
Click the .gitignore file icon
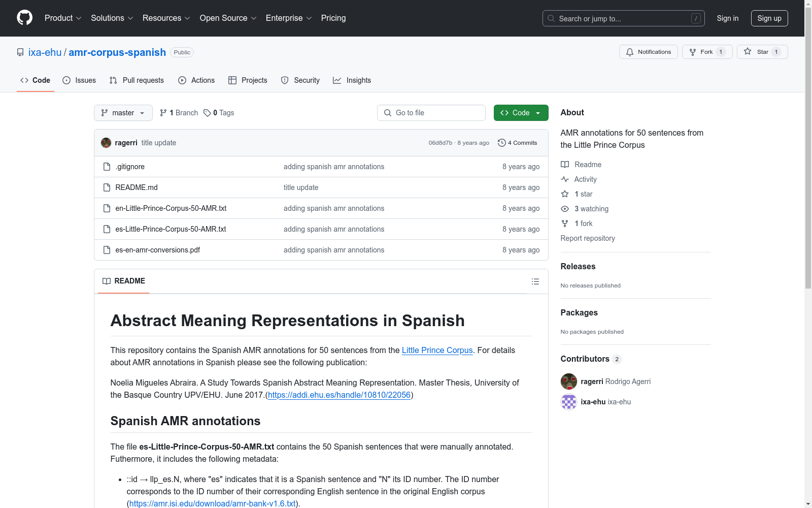107,167
